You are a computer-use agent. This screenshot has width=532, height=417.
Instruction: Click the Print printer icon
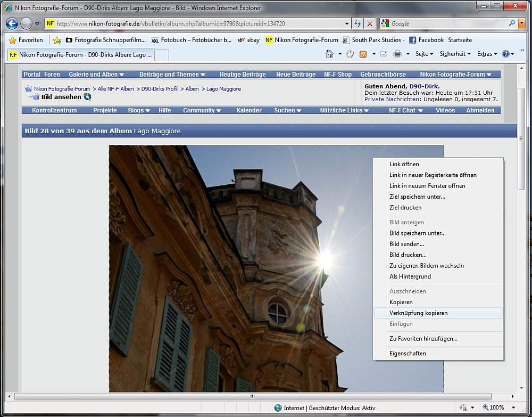(397, 54)
